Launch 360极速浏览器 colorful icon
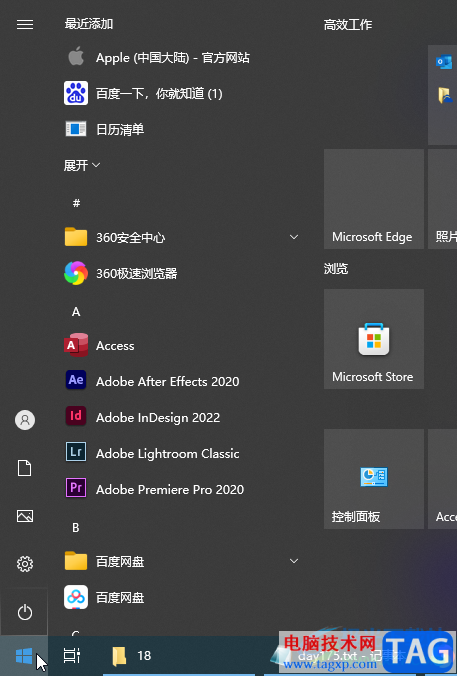The width and height of the screenshot is (457, 676). (x=76, y=273)
